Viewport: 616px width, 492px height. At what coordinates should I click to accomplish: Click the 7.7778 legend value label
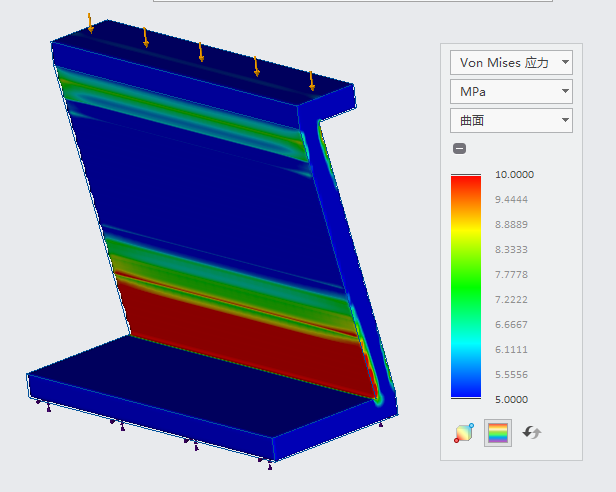514,274
